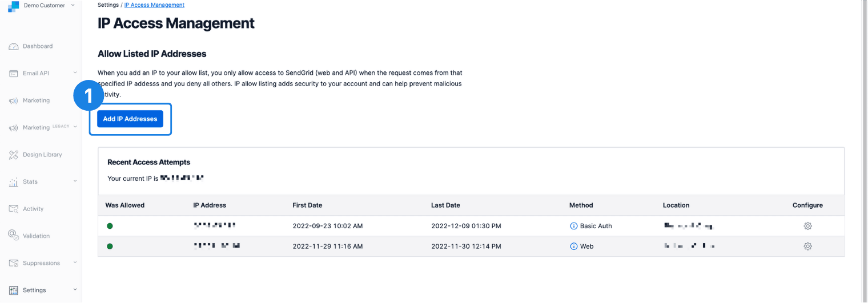Image resolution: width=868 pixels, height=303 pixels.
Task: Click the Was Allowed column header
Action: pos(125,205)
